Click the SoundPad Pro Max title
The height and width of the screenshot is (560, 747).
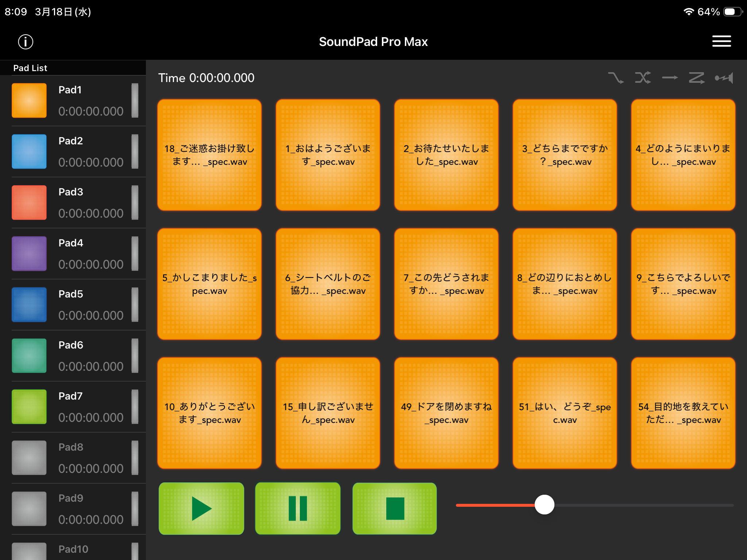[373, 42]
